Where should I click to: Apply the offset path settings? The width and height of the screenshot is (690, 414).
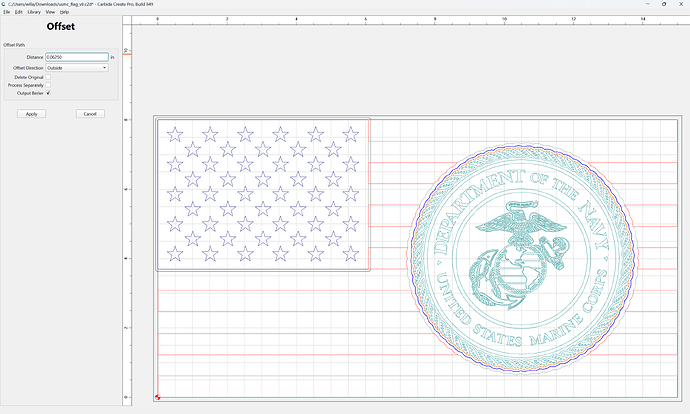pos(32,114)
